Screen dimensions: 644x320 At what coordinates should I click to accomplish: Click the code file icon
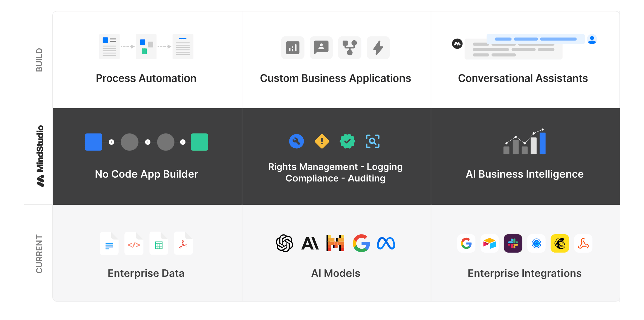134,244
